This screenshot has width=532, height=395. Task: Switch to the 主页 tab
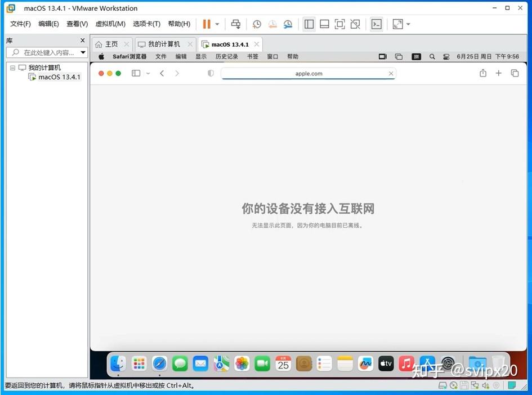pyautogui.click(x=111, y=44)
